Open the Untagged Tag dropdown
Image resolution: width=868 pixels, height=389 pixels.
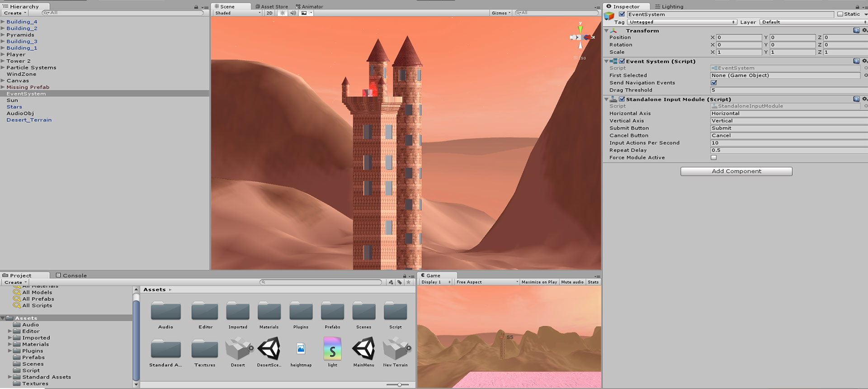(x=682, y=22)
